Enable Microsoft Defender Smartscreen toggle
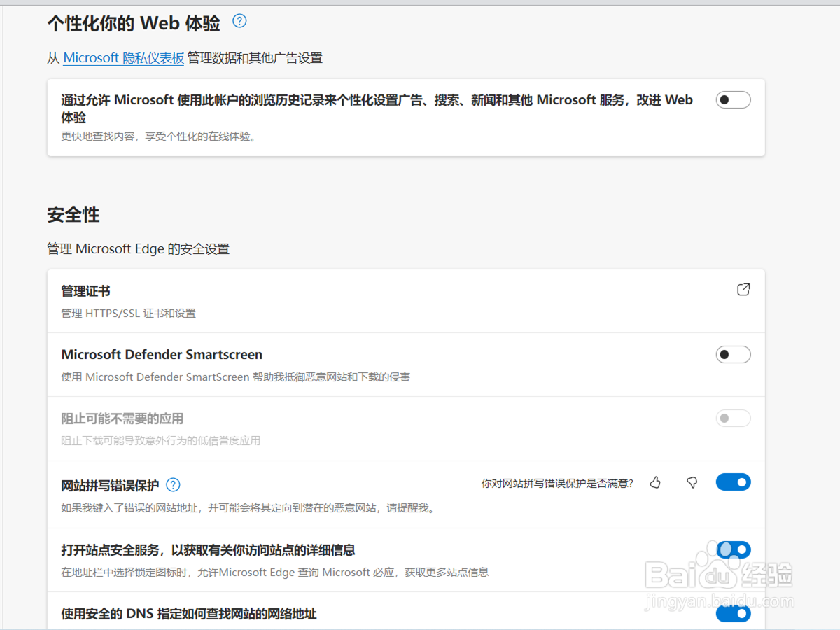Viewport: 840px width, 630px height. (x=733, y=355)
